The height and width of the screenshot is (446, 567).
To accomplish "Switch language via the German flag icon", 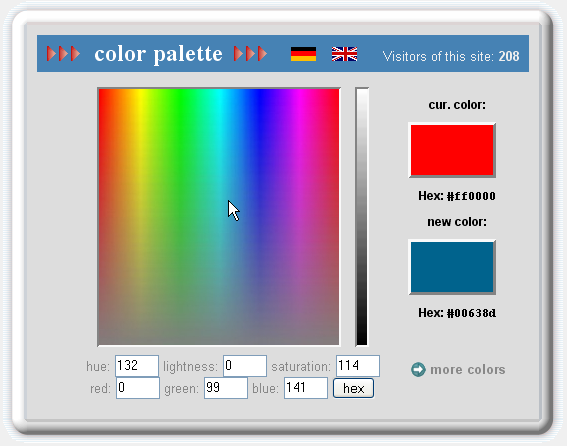I will pyautogui.click(x=303, y=54).
